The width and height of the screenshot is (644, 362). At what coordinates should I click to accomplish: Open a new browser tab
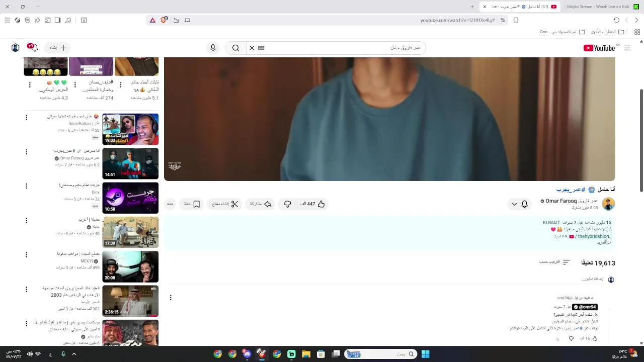tap(472, 7)
